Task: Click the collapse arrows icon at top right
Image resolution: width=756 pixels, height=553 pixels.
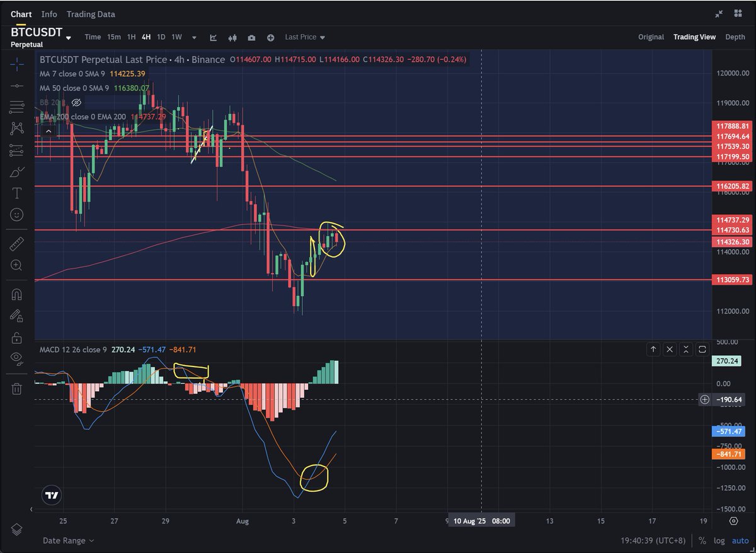Action: (719, 14)
